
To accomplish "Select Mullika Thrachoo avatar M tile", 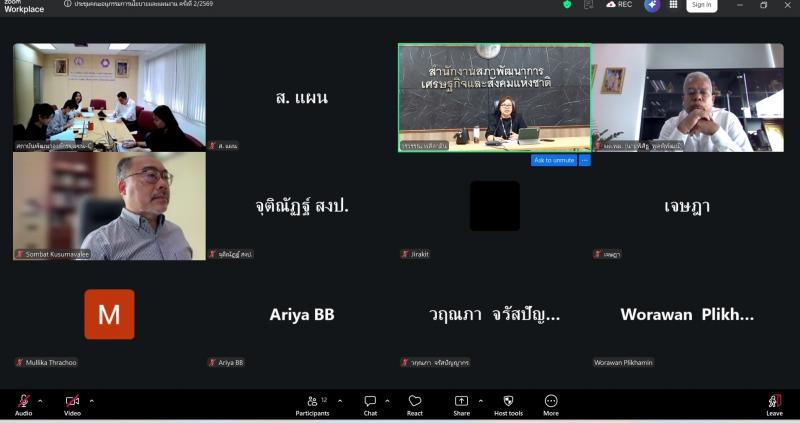I will (x=110, y=315).
